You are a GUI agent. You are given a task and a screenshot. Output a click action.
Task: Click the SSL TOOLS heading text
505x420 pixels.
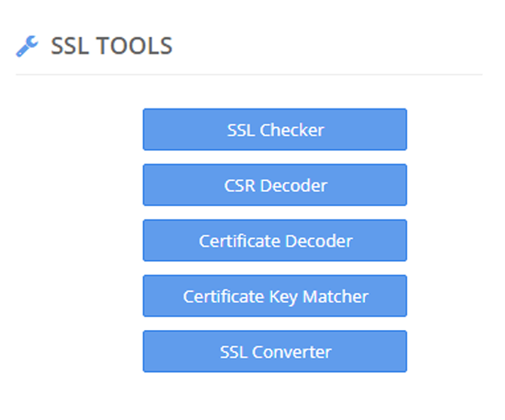pos(111,46)
